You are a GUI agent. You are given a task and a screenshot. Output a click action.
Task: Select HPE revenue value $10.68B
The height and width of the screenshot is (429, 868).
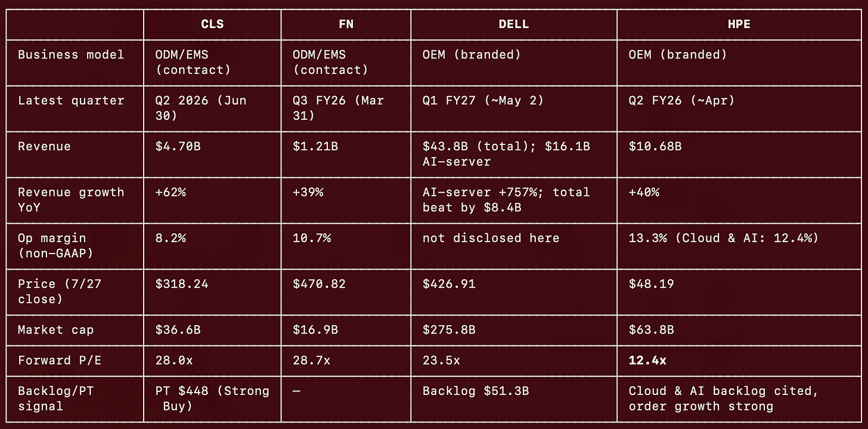pos(655,146)
